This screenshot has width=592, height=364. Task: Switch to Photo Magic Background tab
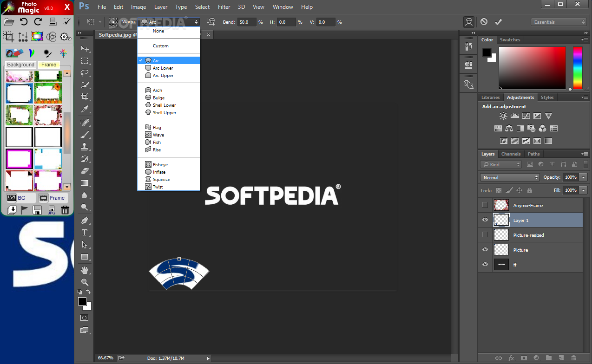[x=20, y=65]
